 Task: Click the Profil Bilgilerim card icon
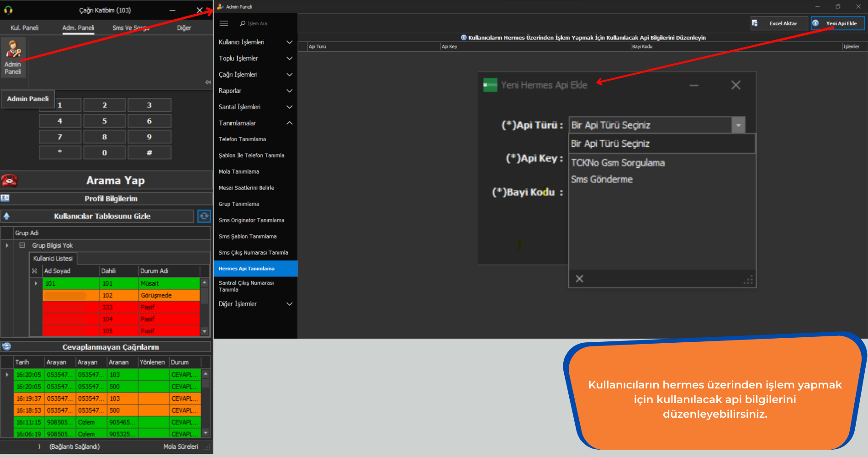[x=5, y=198]
